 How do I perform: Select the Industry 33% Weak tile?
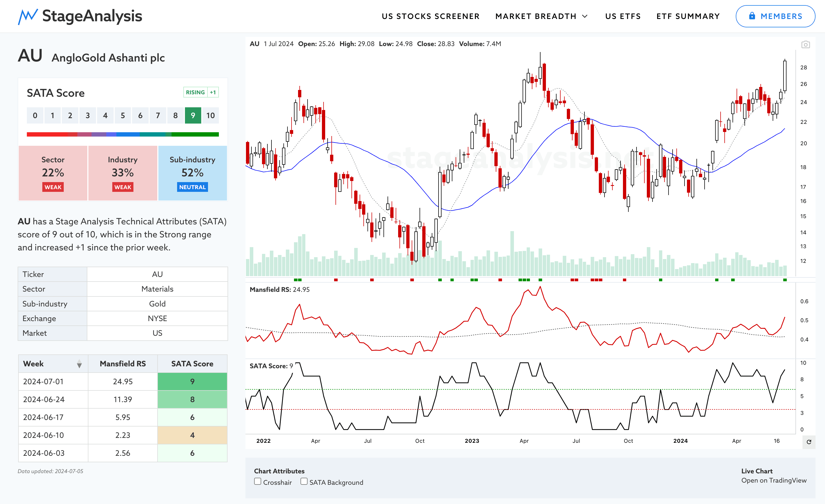coord(123,173)
